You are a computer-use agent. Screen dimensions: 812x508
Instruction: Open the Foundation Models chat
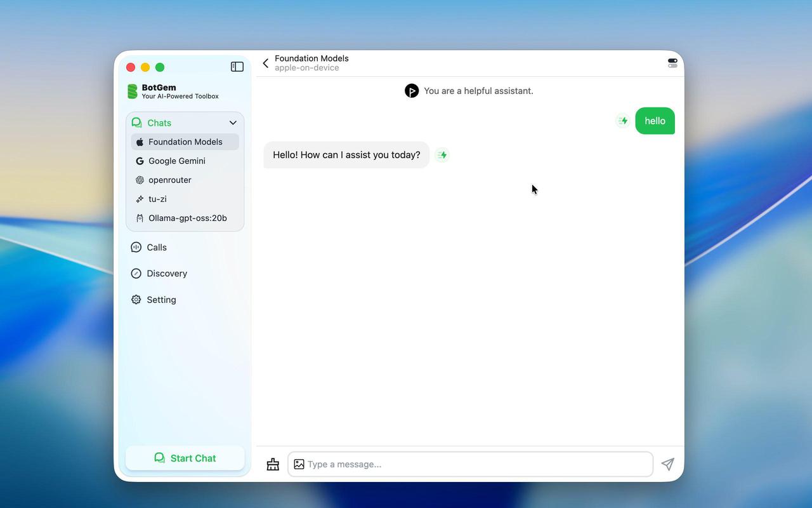click(185, 142)
